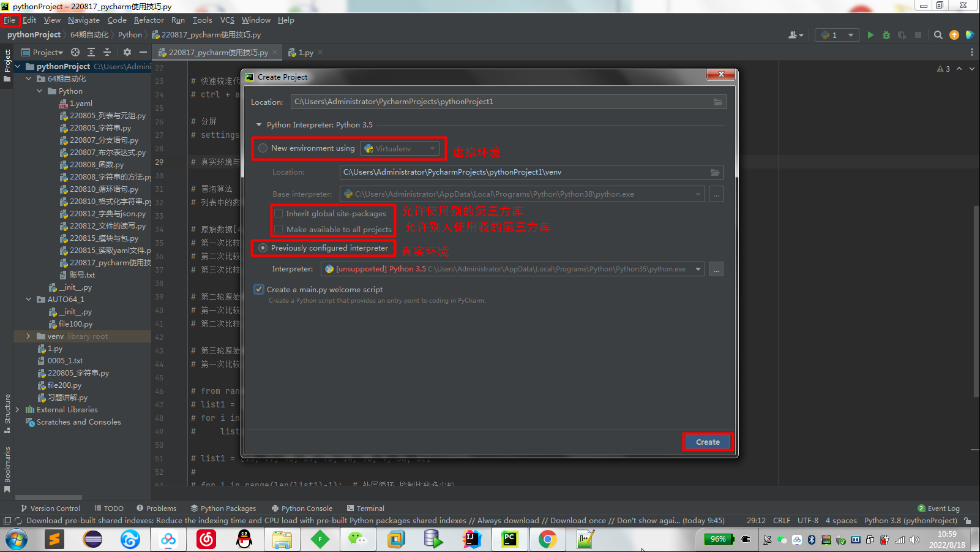Open PyCharm icon in taskbar
980x552 pixels.
pos(509,539)
